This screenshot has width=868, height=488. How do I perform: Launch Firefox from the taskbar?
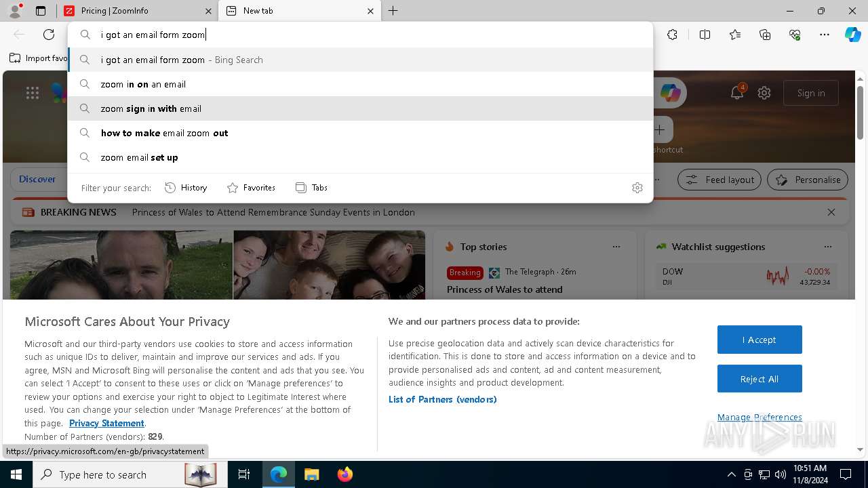[x=344, y=474]
